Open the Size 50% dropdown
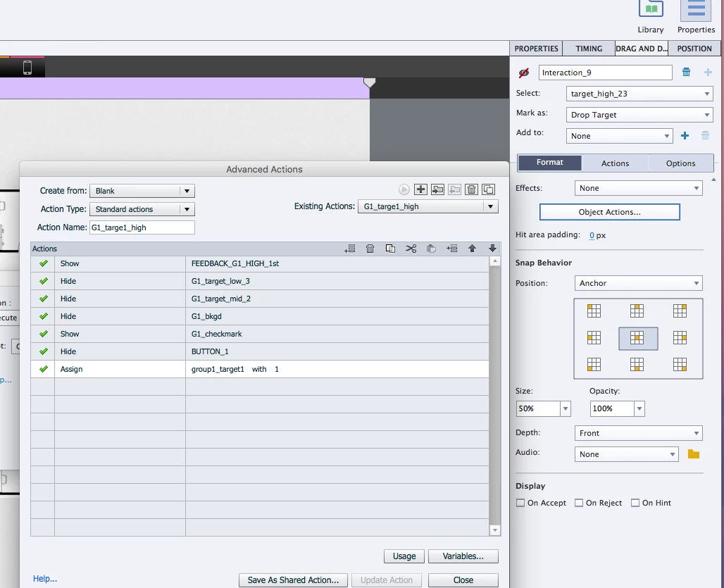The image size is (724, 588). [565, 408]
